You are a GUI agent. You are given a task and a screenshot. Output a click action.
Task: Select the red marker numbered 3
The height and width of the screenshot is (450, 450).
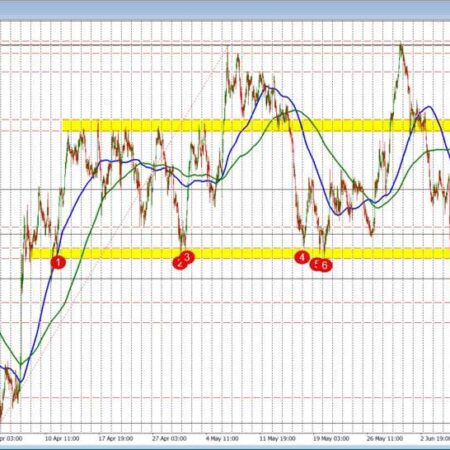click(187, 257)
